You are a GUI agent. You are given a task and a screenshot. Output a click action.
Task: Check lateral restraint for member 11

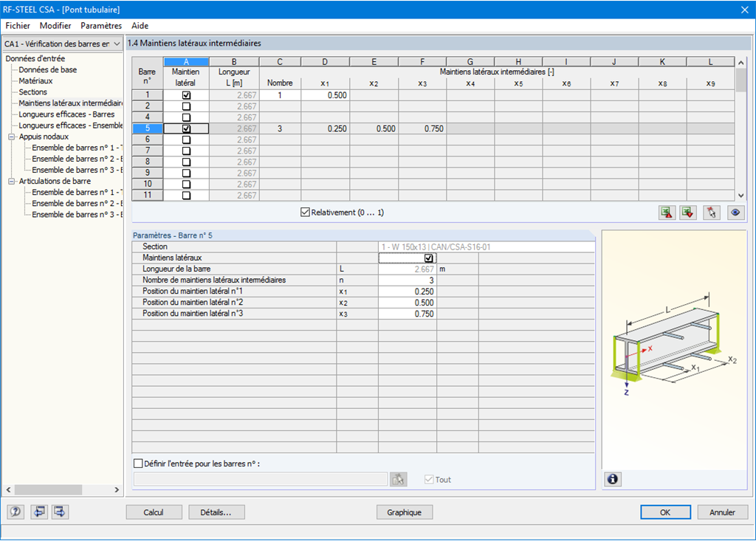(186, 196)
